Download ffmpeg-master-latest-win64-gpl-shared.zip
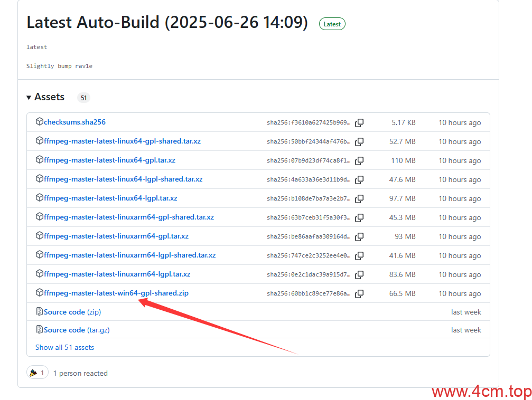532x400 pixels. [116, 293]
